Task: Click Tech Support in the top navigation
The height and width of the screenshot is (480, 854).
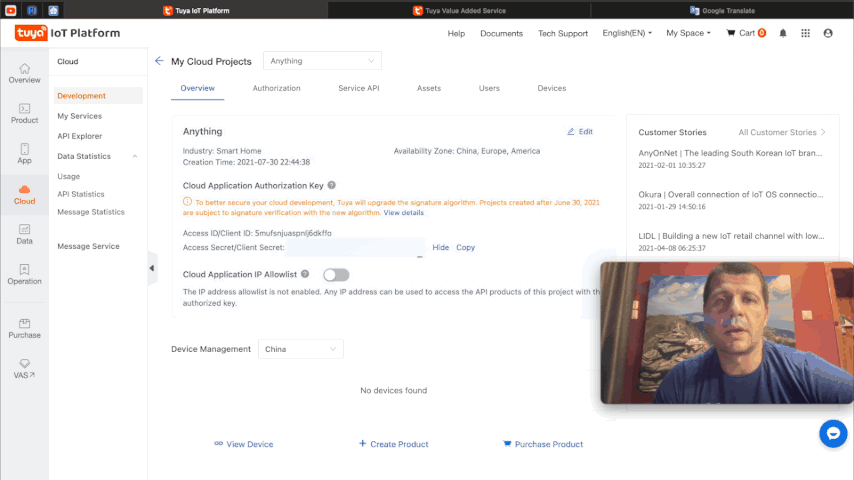Action: [563, 33]
